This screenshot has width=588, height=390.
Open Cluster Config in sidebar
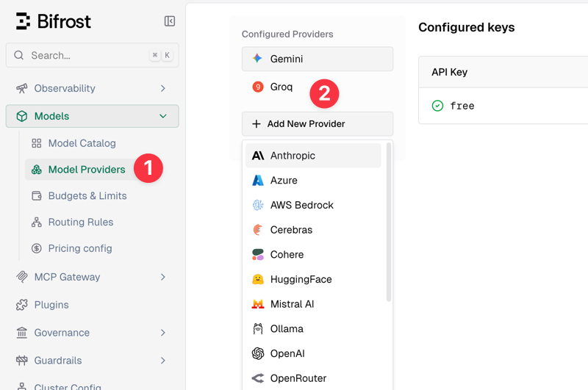(68, 386)
